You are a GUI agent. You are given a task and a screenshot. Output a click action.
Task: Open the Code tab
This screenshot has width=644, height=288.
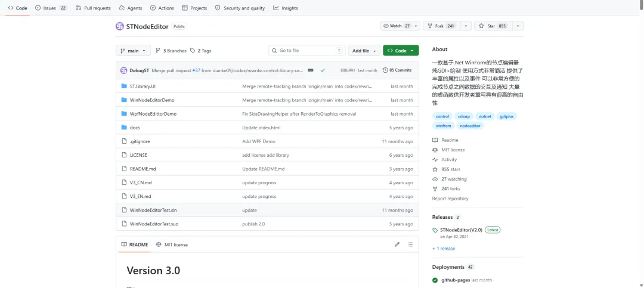[17, 8]
